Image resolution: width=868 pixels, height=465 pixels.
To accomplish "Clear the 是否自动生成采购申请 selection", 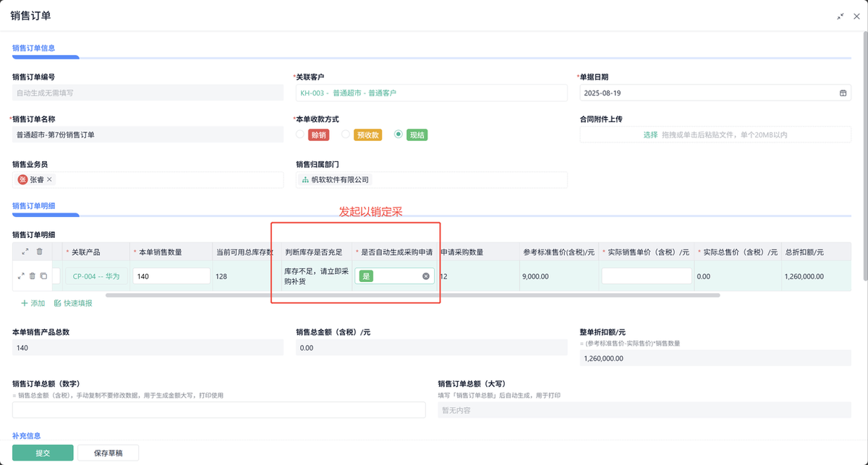I will pos(426,276).
